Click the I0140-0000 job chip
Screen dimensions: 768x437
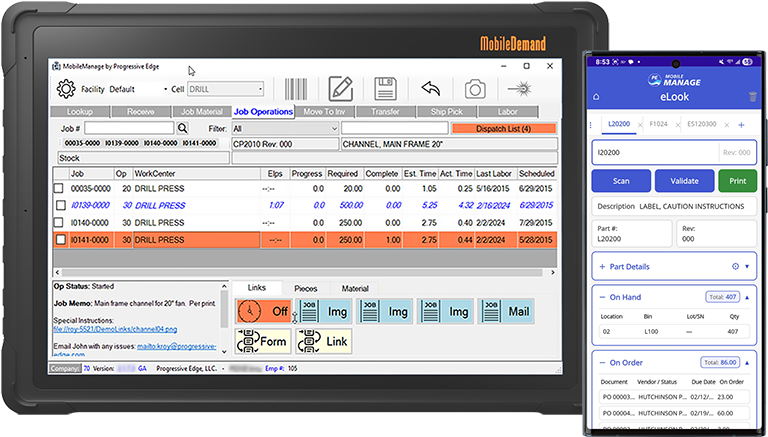tap(161, 143)
